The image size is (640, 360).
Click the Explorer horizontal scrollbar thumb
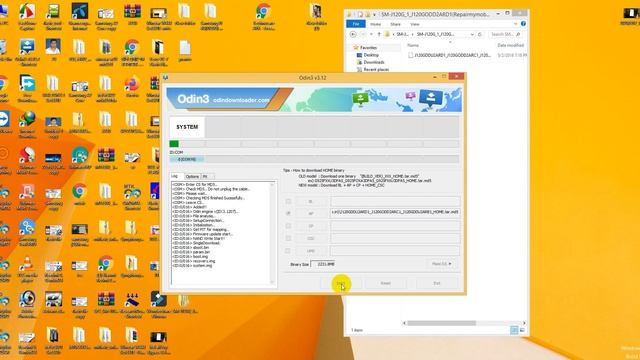[x=441, y=323]
